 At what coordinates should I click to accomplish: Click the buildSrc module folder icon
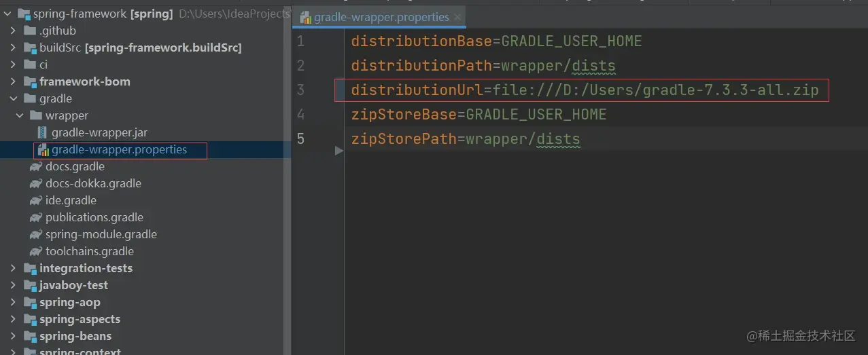29,48
